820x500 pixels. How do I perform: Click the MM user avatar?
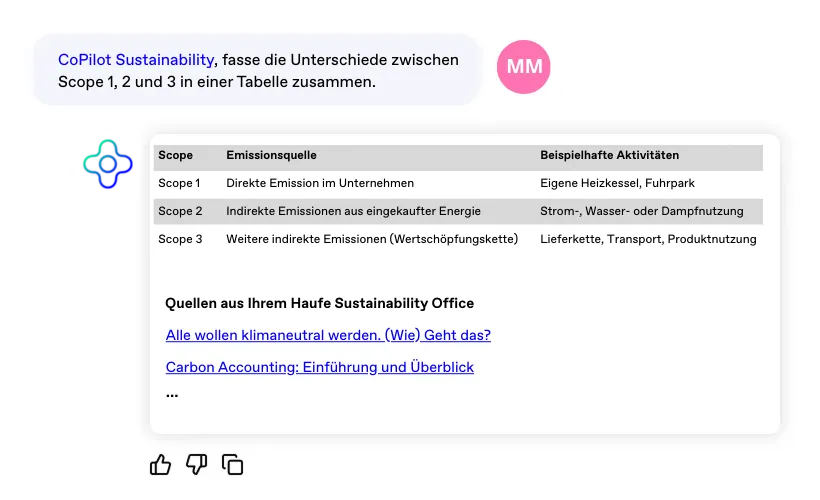coord(524,67)
